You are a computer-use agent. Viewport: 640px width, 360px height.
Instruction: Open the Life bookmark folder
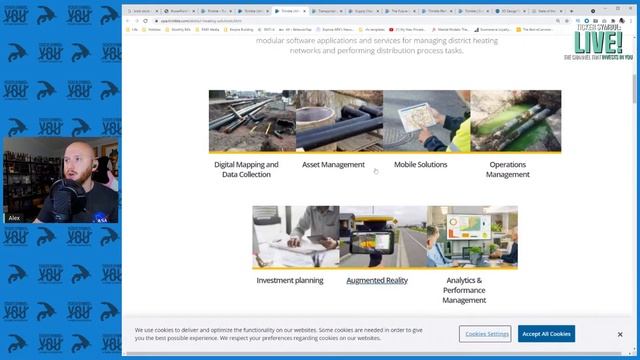pos(132,30)
